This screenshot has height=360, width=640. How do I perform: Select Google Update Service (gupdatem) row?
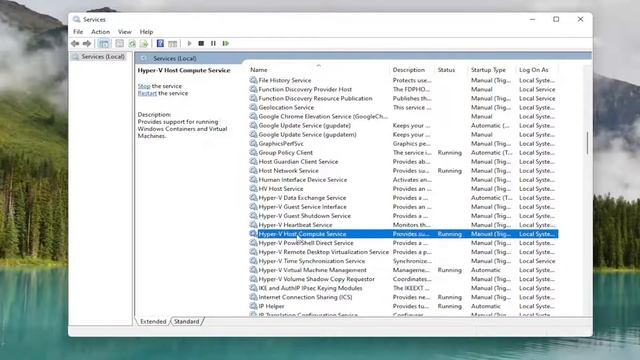click(403, 134)
